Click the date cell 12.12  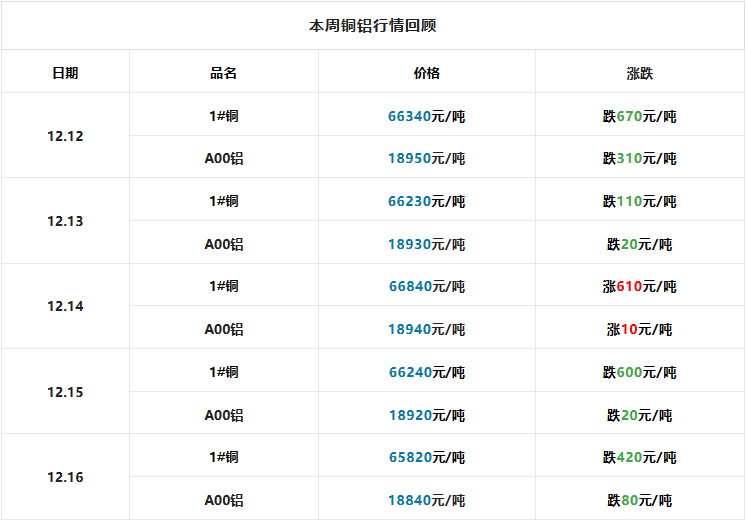pos(65,136)
